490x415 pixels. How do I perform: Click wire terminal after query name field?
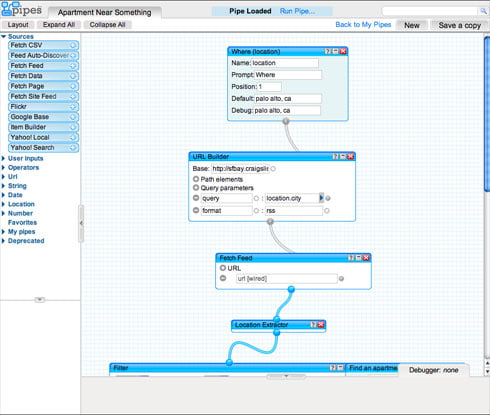coord(256,198)
